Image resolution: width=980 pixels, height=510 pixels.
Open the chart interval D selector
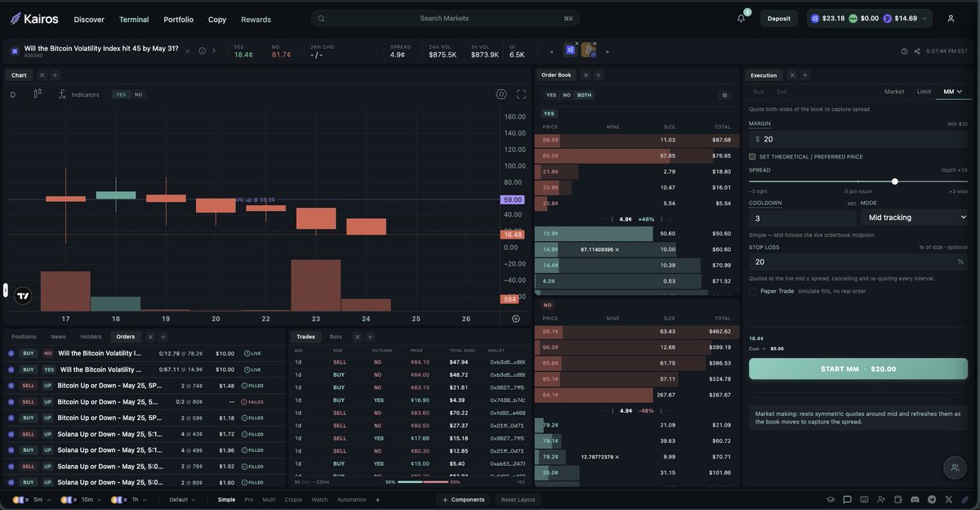(13, 95)
